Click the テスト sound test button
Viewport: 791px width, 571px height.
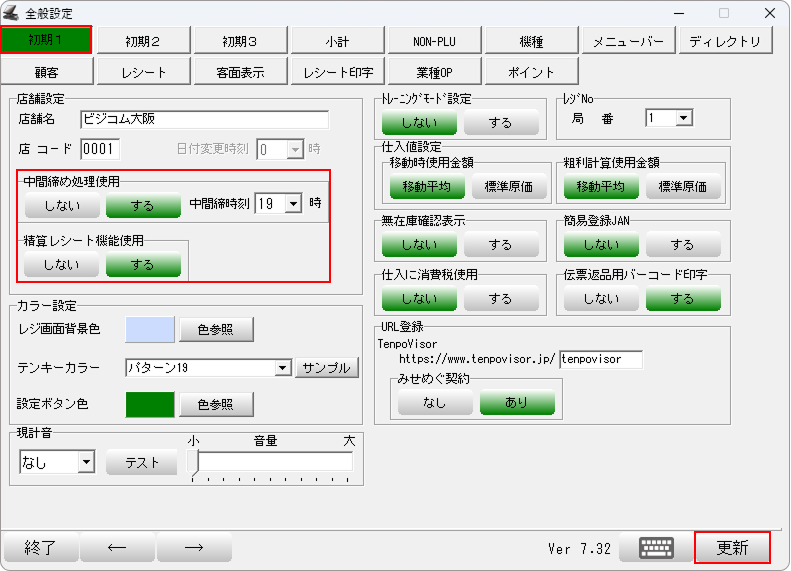(x=141, y=462)
